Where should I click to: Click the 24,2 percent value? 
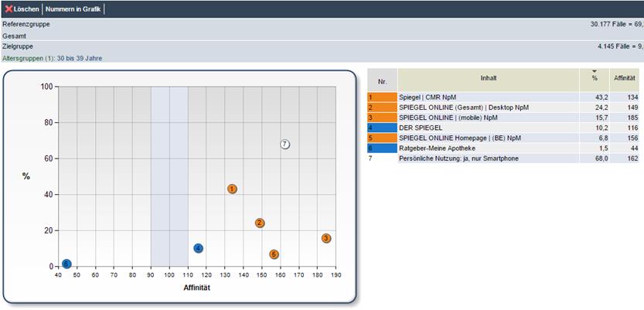click(600, 107)
